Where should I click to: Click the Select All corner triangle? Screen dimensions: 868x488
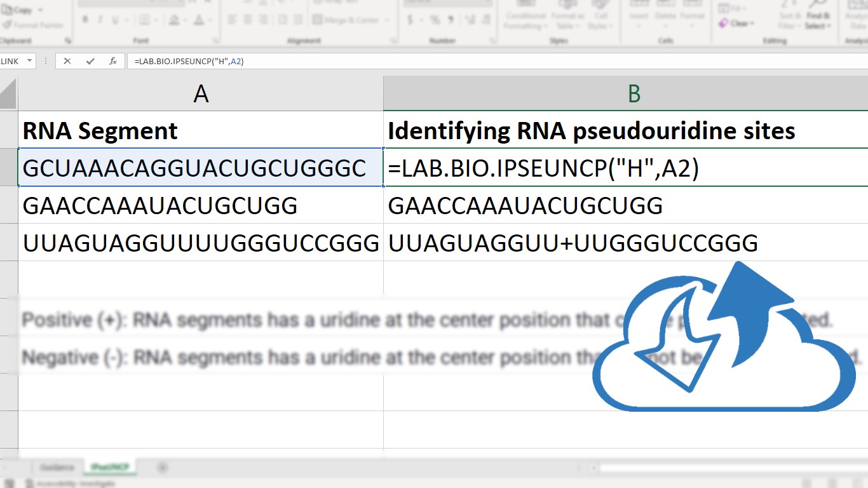click(9, 94)
